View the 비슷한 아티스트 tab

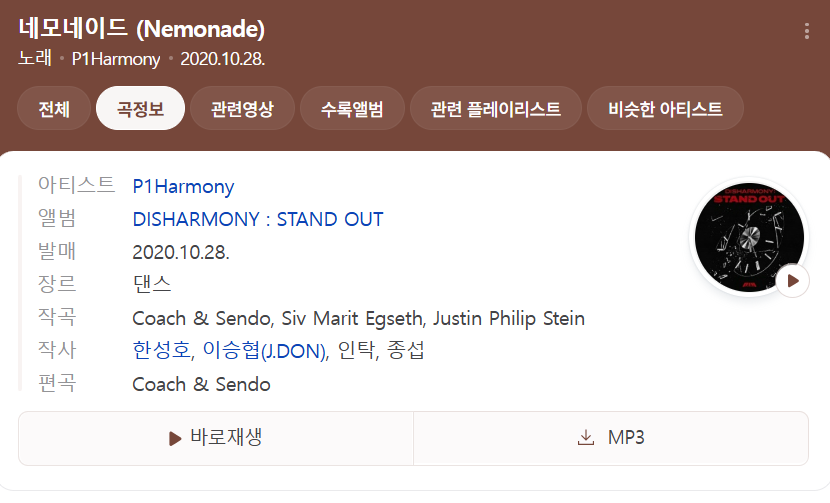[665, 109]
